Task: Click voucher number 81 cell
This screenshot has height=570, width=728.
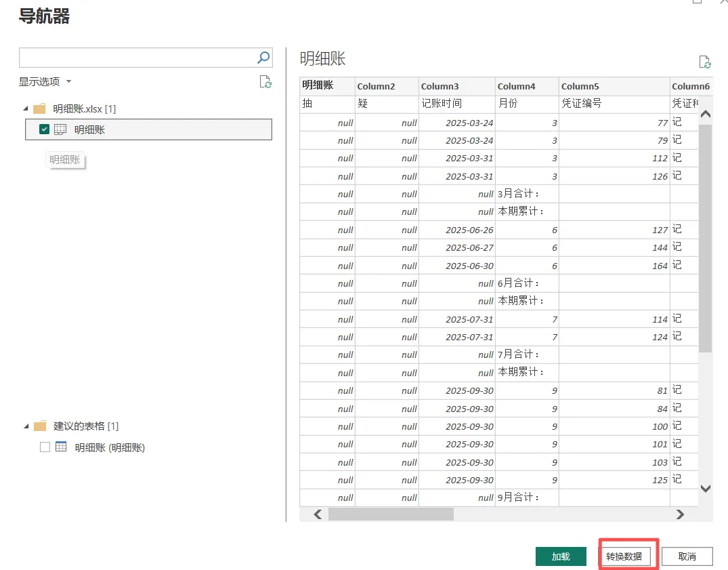Action: (614, 390)
